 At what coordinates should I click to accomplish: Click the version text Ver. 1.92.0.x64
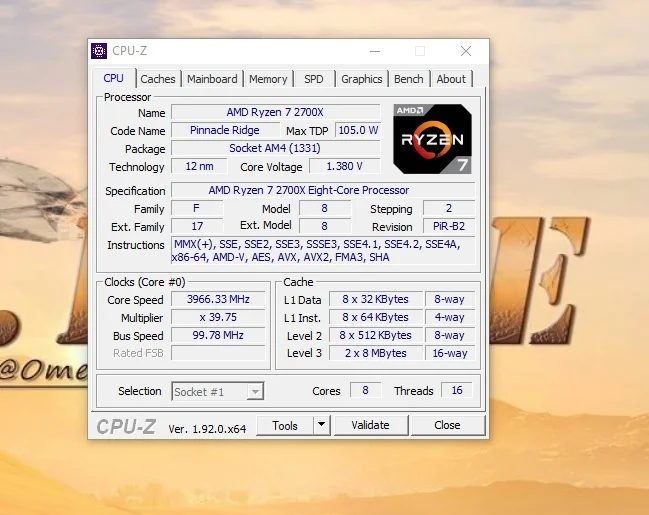[x=207, y=428]
